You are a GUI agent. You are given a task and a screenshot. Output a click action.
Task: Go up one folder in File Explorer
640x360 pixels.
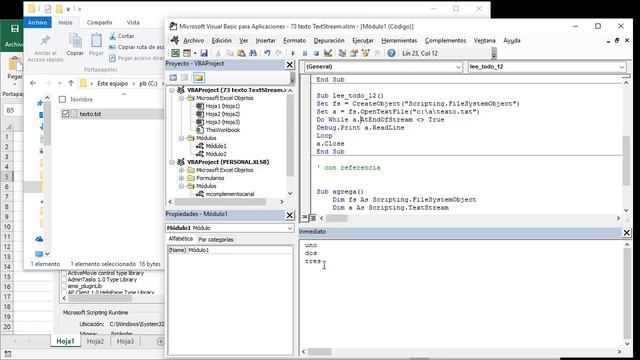click(71, 83)
